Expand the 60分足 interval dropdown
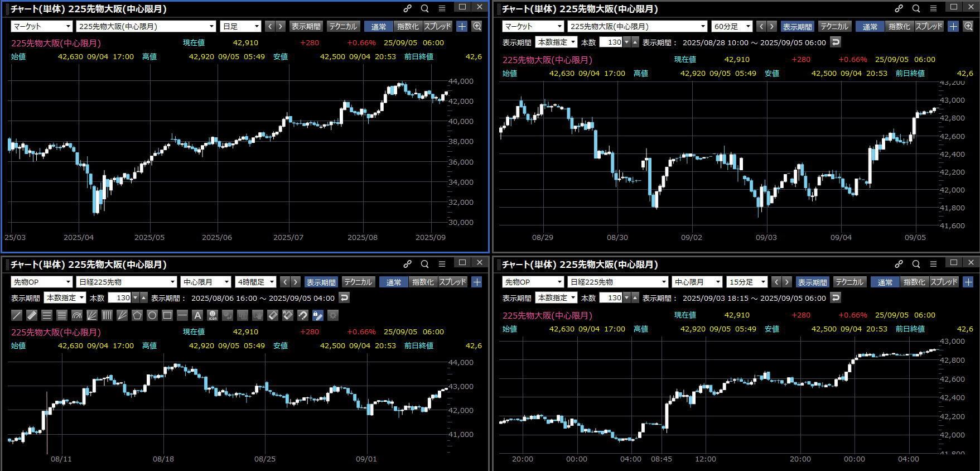This screenshot has height=471, width=980. pos(732,26)
